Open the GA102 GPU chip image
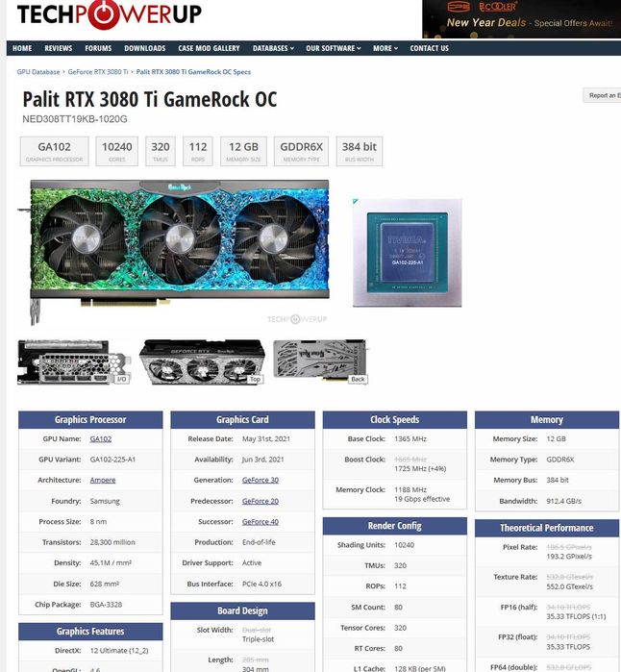The width and height of the screenshot is (621, 672). pos(408,253)
